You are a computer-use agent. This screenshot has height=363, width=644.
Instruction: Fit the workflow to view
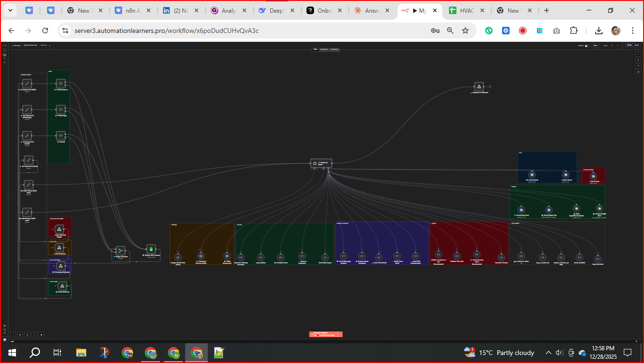pos(13,334)
